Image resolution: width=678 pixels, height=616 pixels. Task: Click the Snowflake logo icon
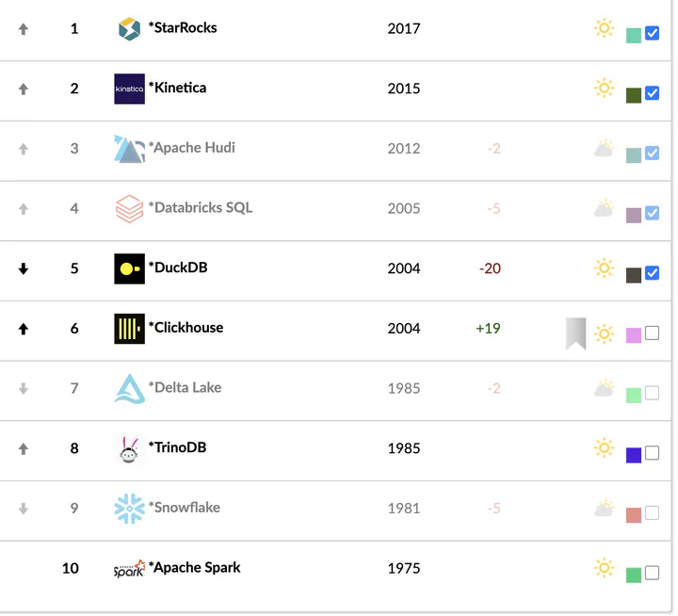click(x=129, y=509)
